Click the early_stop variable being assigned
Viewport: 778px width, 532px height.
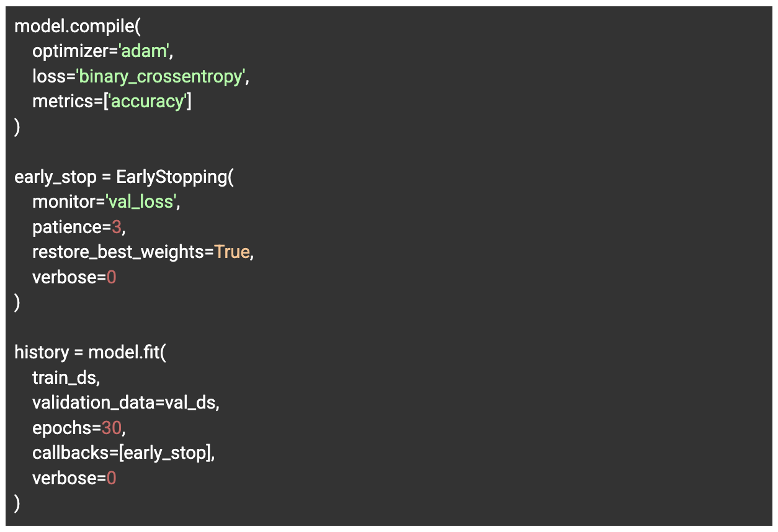[55, 177]
